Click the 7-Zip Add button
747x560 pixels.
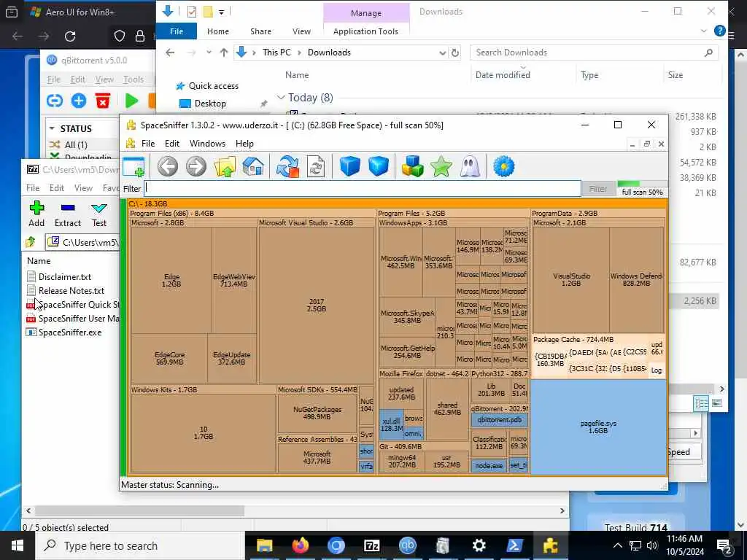pos(36,214)
